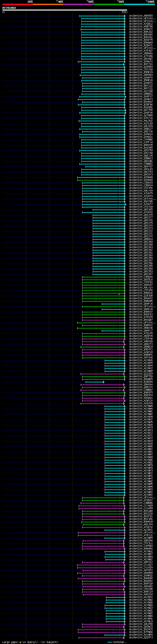Select hit UniRef100_B2BF96
Viewport: 157px width, 644px height.
pos(141,105)
